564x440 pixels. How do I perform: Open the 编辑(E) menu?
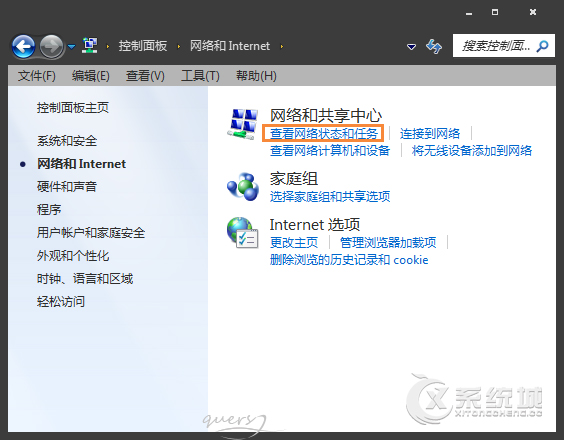[91, 76]
